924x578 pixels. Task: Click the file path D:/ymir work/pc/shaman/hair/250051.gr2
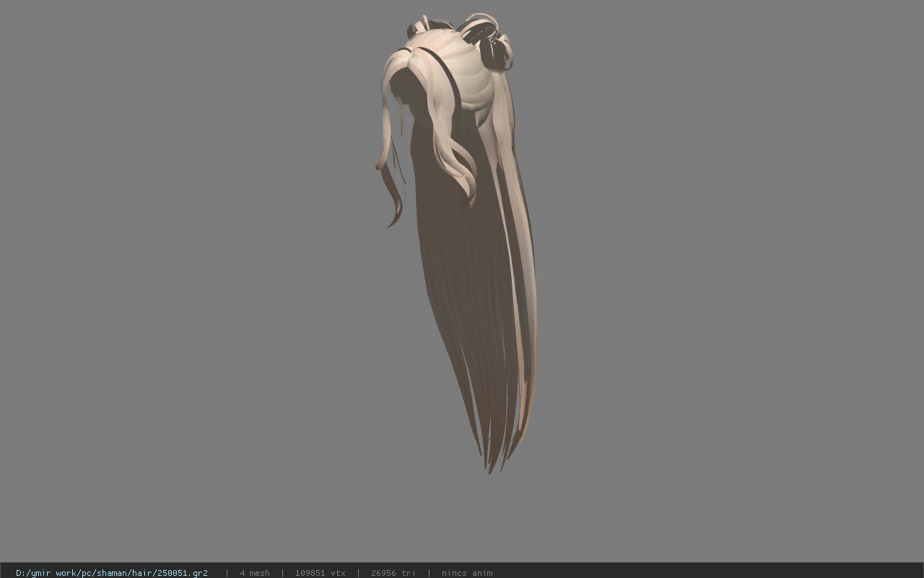click(112, 573)
